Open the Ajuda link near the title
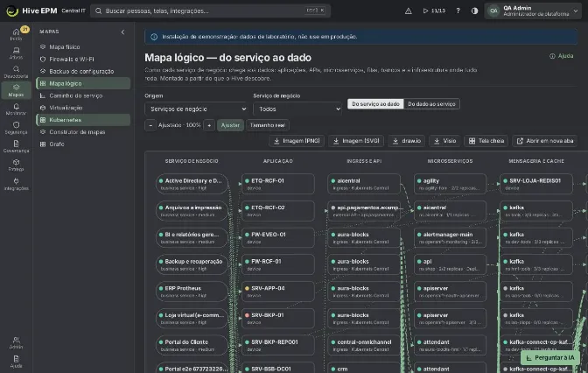 click(x=562, y=56)
